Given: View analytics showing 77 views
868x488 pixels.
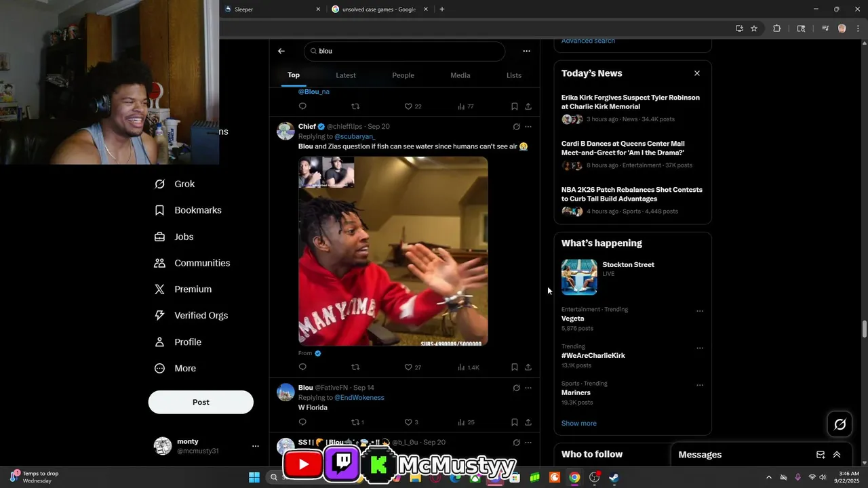Looking at the screenshot, I should pos(466,106).
